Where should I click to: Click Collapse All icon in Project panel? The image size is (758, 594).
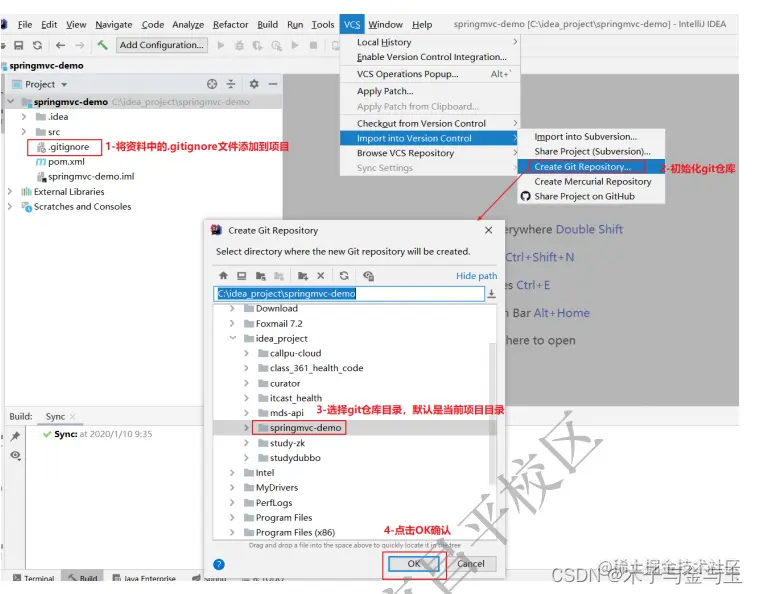pyautogui.click(x=231, y=84)
